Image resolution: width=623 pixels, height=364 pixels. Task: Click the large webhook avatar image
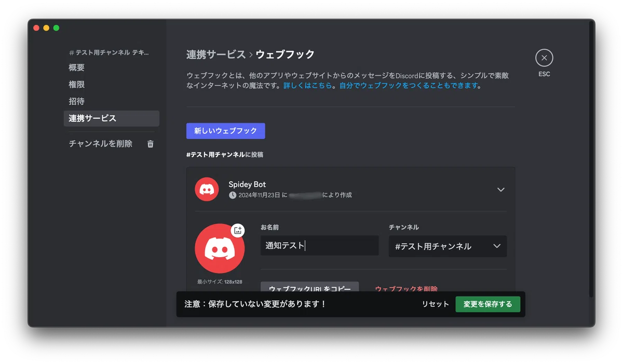pos(220,249)
